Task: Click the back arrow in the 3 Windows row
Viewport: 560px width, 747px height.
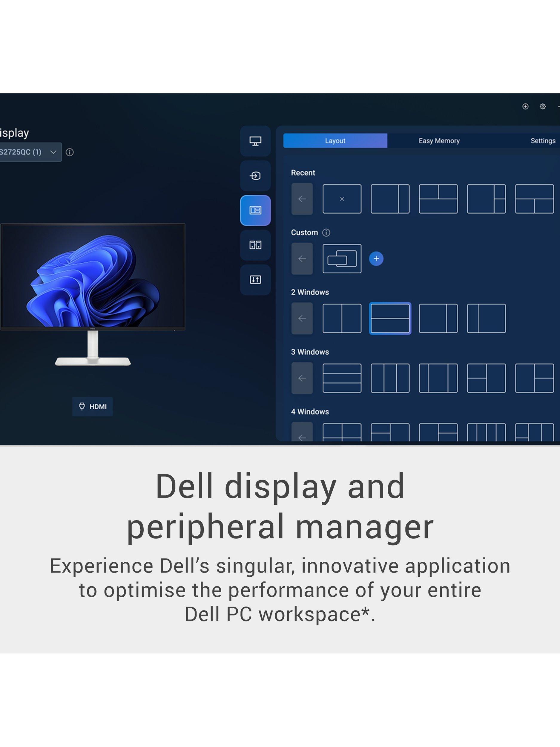Action: coord(302,378)
